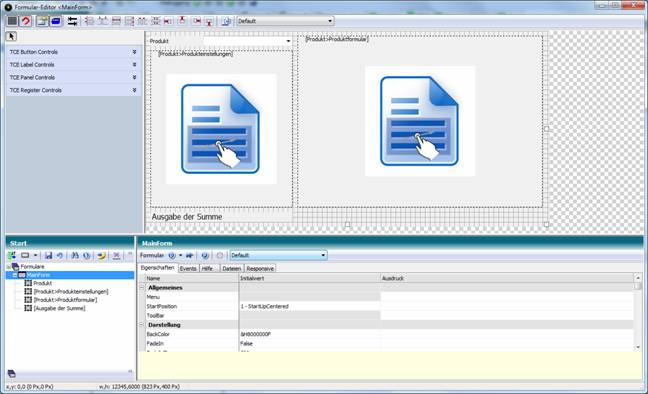Click the black swap-arrows icon in top toolbar
The width and height of the screenshot is (648, 394).
click(x=72, y=21)
